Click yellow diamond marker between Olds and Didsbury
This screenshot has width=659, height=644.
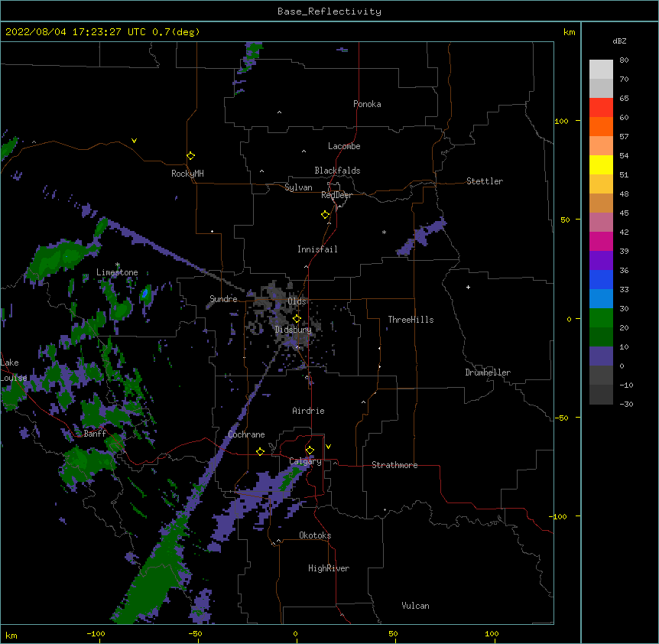[x=297, y=319]
